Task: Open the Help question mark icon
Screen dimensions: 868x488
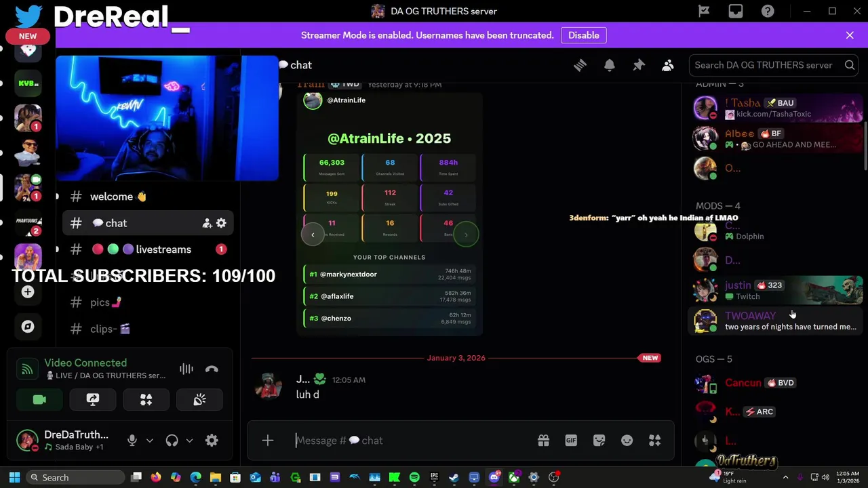Action: [x=768, y=11]
